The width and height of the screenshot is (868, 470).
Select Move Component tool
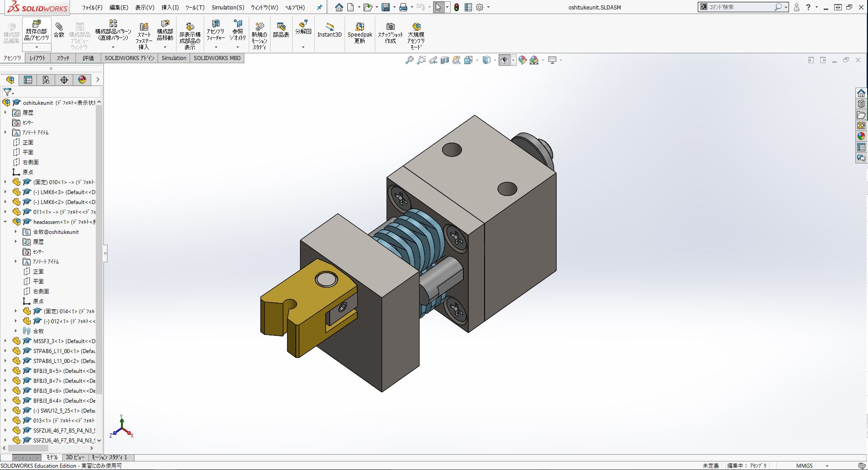coord(165,30)
